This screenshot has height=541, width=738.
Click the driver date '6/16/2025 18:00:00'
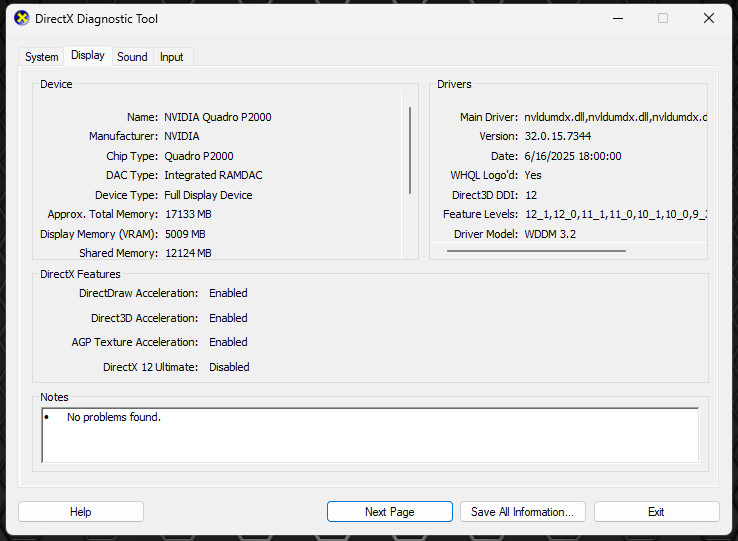point(573,156)
